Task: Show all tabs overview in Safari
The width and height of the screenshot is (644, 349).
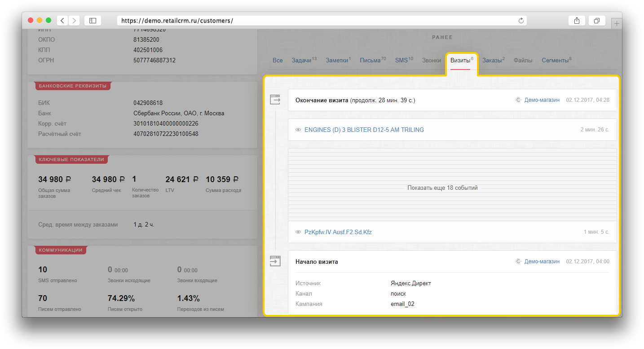Action: coord(597,21)
